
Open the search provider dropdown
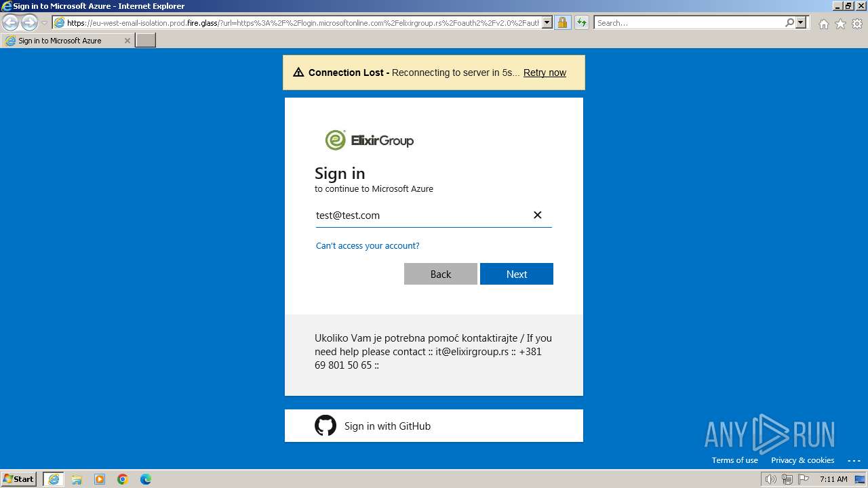(801, 23)
